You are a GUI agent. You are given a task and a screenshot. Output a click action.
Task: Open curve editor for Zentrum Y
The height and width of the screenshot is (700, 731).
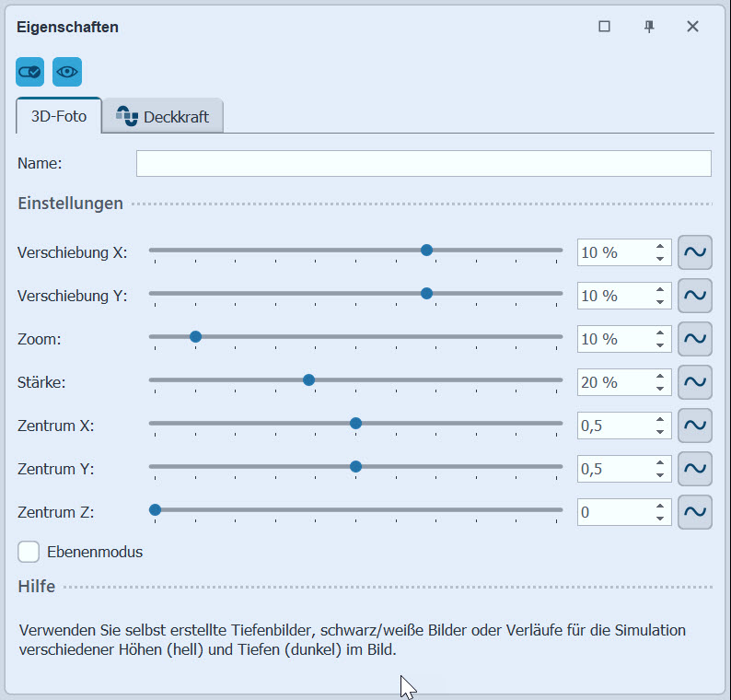coord(695,469)
